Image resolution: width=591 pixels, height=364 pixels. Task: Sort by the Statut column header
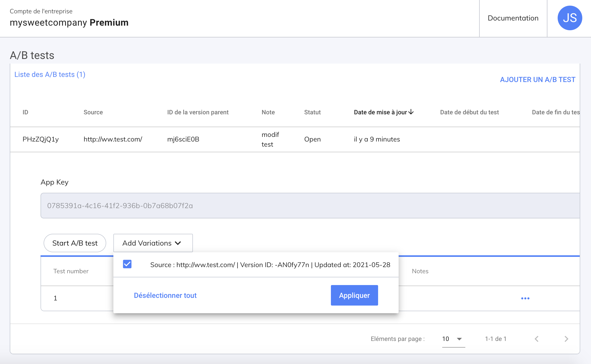tap(312, 112)
